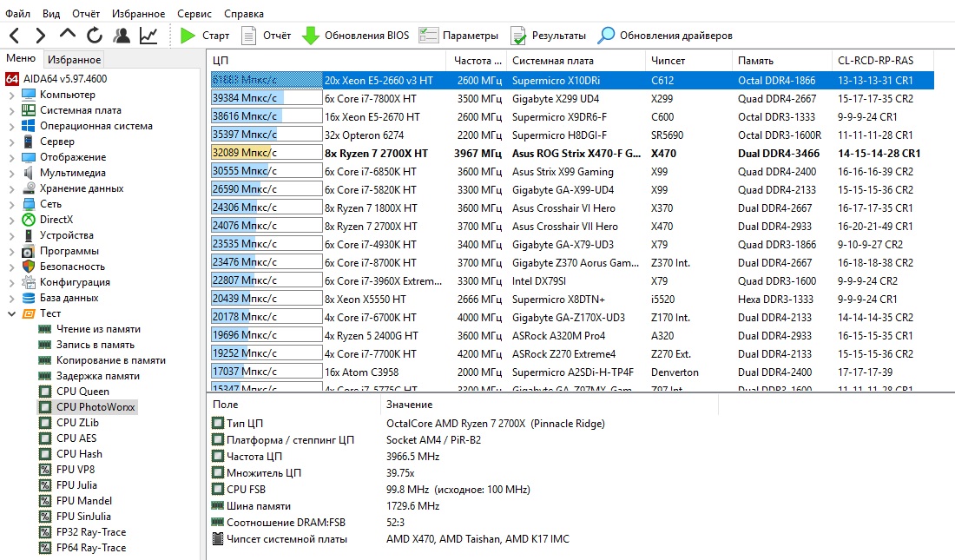
Task: Open the Вид menu
Action: pyautogui.click(x=51, y=13)
